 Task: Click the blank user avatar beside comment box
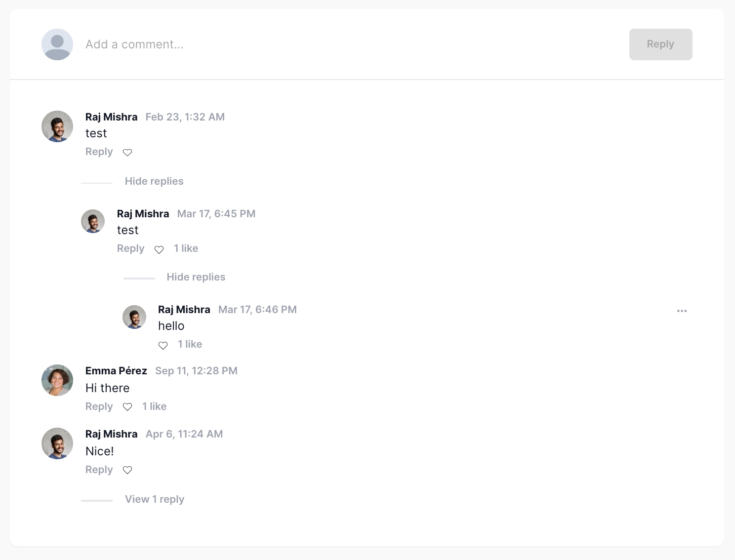[x=57, y=44]
